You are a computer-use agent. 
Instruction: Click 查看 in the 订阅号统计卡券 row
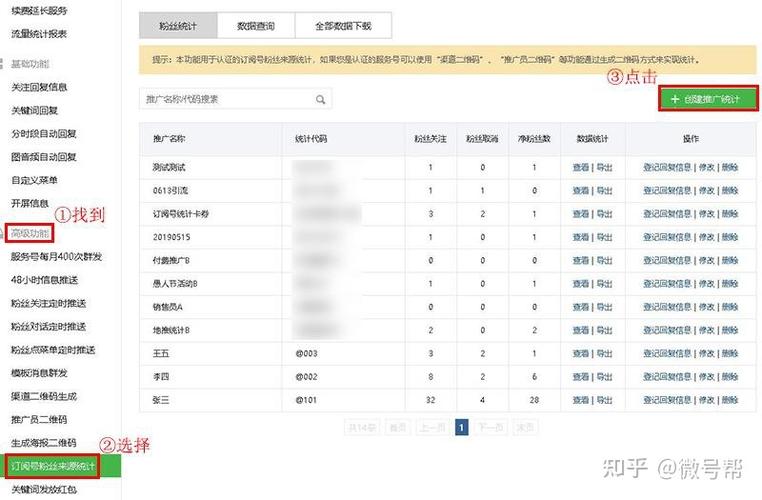click(x=581, y=214)
